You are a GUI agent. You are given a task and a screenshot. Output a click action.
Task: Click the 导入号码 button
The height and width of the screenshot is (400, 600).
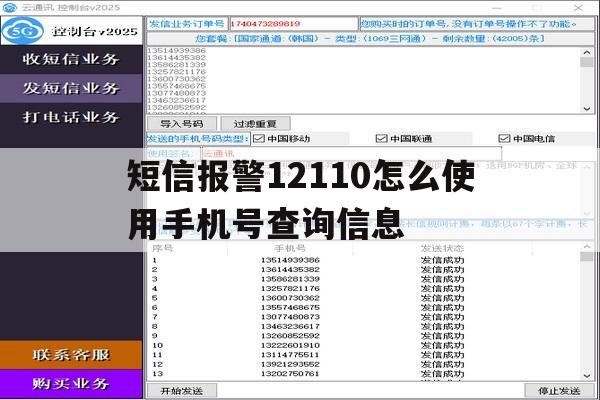(x=182, y=124)
